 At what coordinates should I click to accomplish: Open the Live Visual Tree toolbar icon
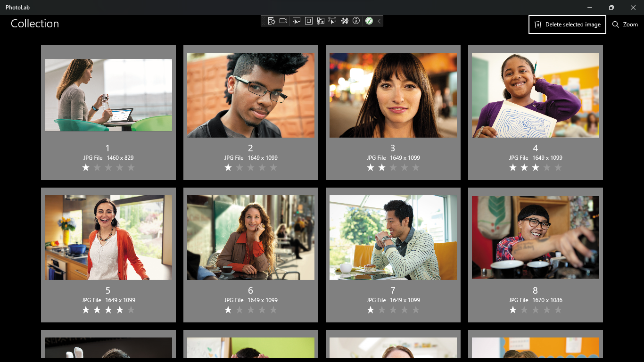(272, 21)
